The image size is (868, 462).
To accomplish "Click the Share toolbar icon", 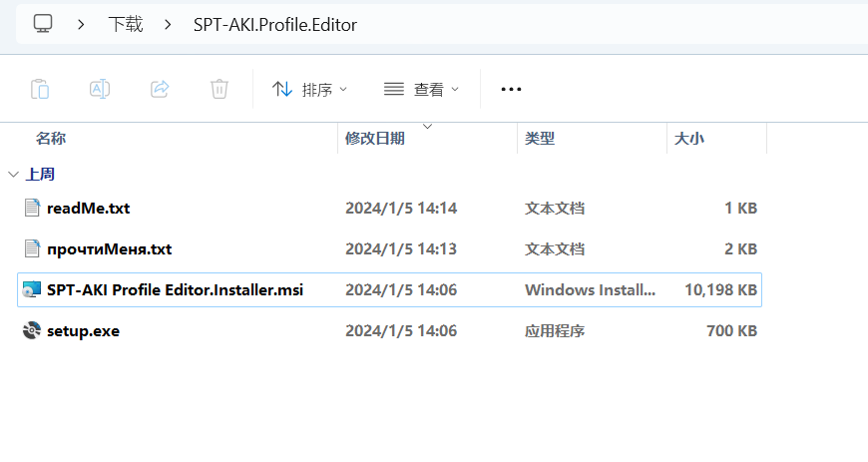I will pos(160,89).
